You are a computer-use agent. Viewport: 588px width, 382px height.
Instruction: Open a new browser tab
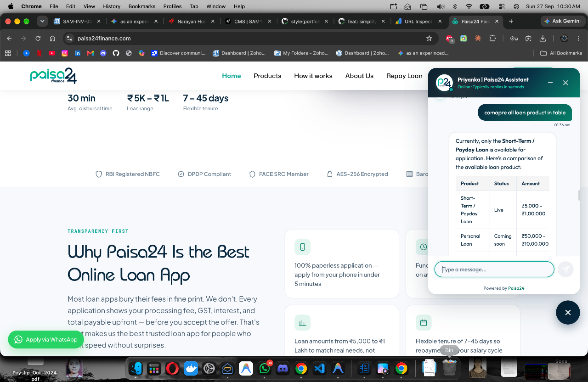511,21
